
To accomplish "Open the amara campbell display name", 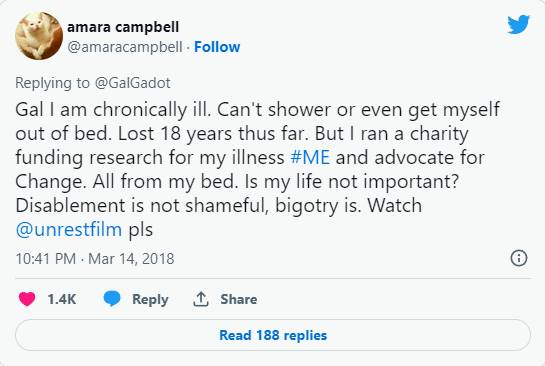I will [x=123, y=27].
